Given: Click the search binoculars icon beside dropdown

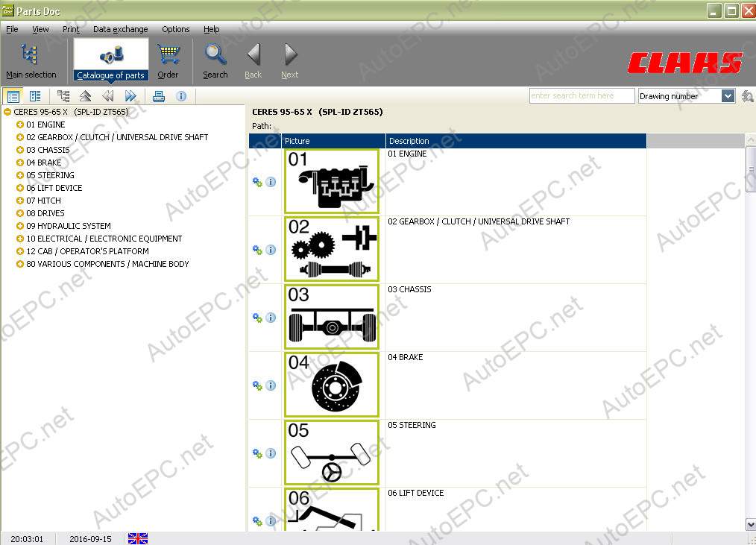Looking at the screenshot, I should coord(747,96).
